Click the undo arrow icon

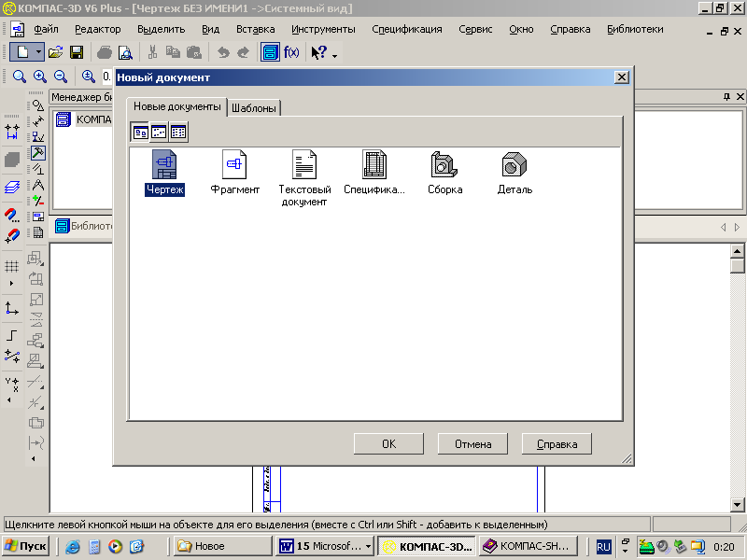223,52
